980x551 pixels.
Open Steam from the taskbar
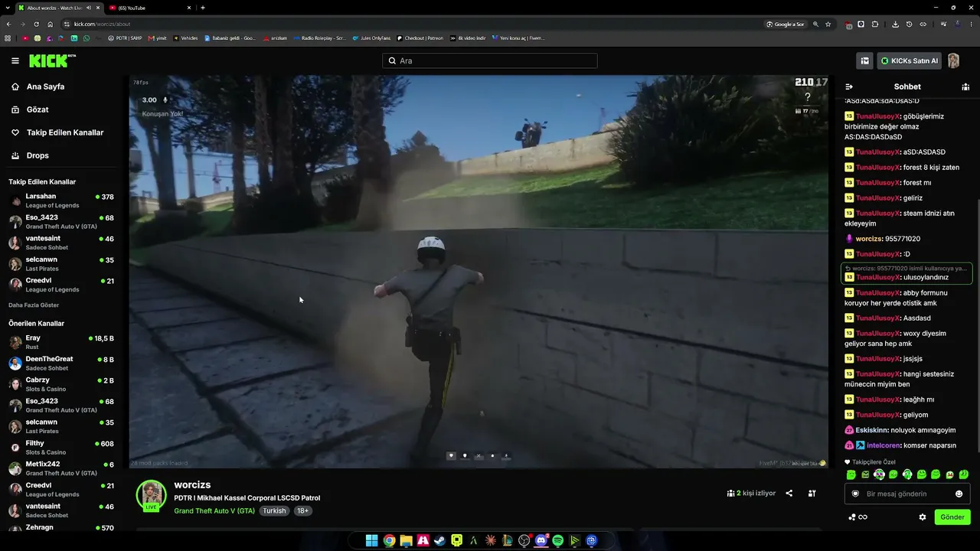pos(439,540)
